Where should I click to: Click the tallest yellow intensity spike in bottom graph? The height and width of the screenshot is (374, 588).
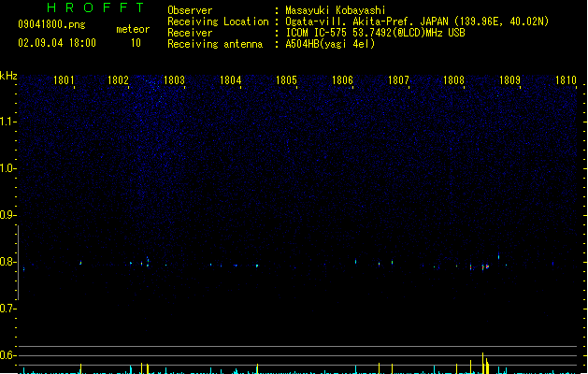click(482, 363)
